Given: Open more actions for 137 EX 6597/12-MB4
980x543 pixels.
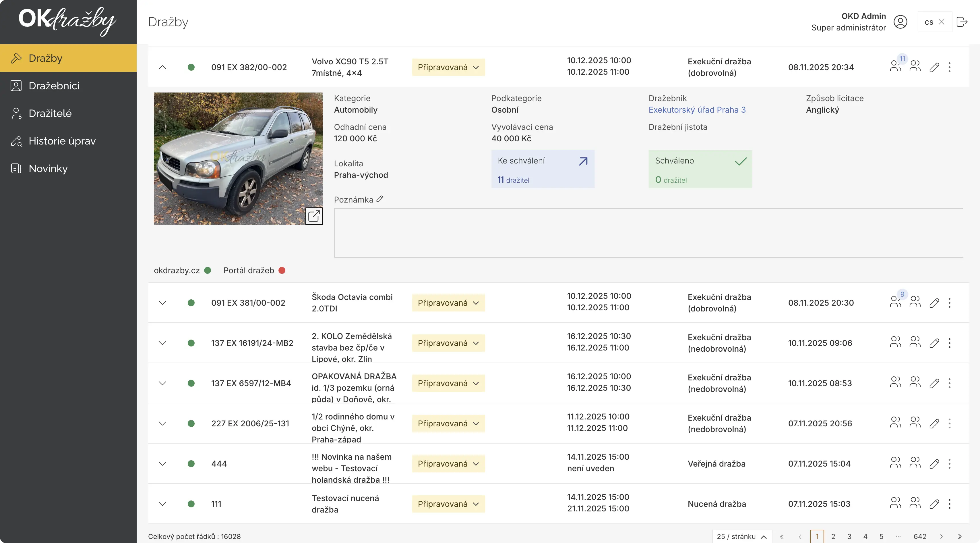Looking at the screenshot, I should click(x=950, y=383).
